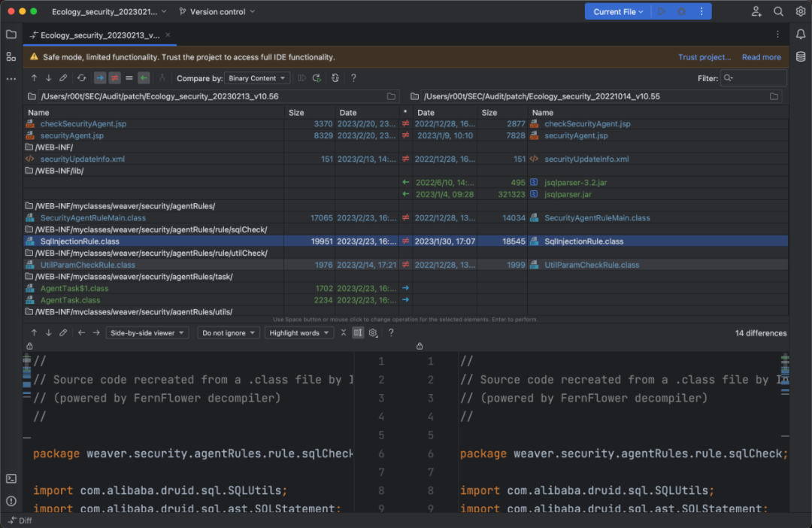Click the Refresh icon in diff toolbar
Viewport: 812px width, 528px height.
pos(81,78)
